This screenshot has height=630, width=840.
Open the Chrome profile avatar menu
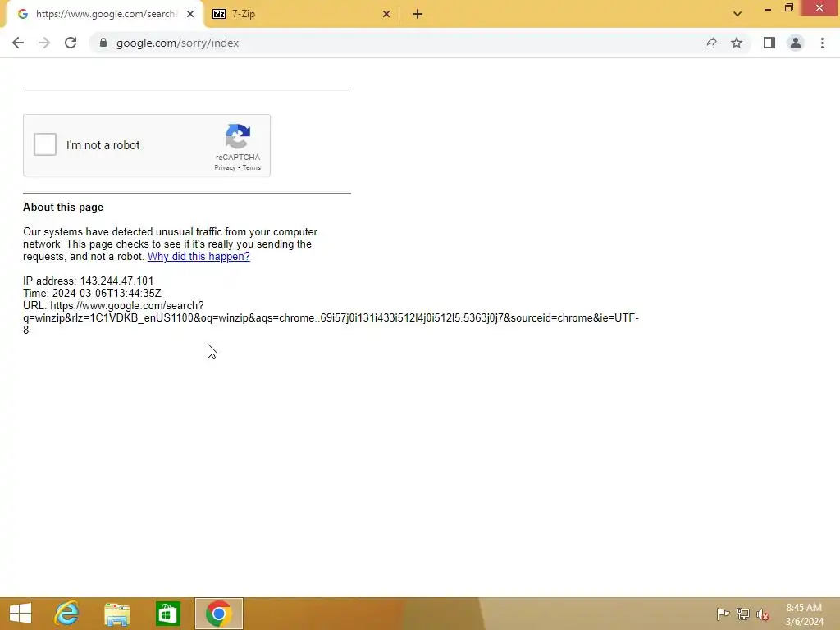point(796,43)
